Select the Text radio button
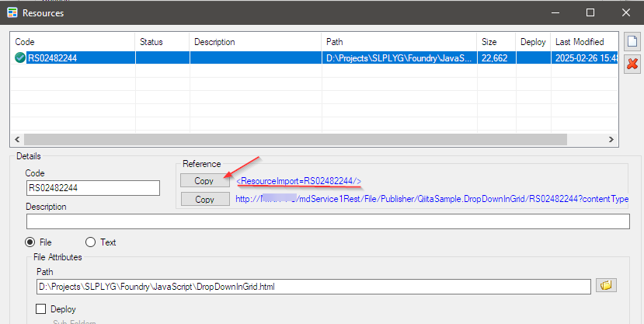Image resolution: width=644 pixels, height=324 pixels. (90, 242)
